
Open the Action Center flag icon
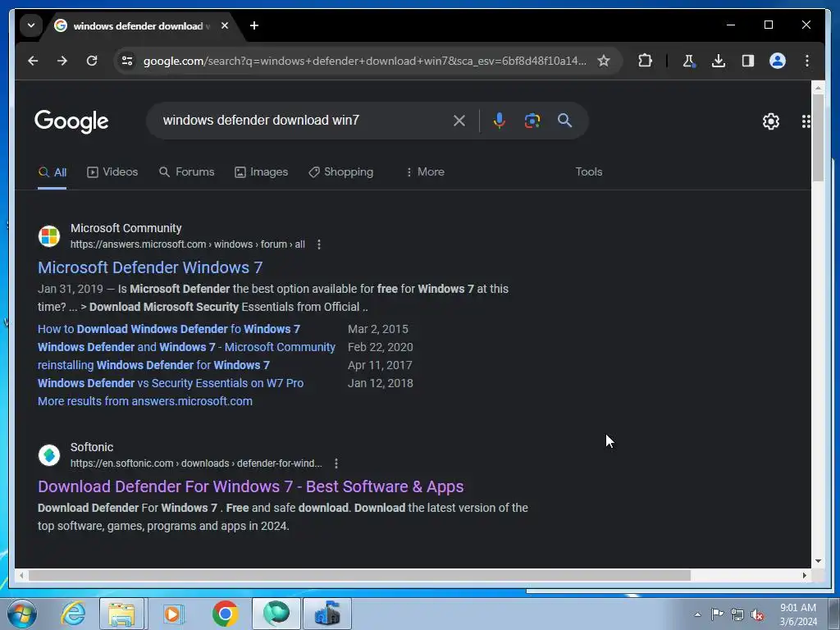pyautogui.click(x=717, y=614)
